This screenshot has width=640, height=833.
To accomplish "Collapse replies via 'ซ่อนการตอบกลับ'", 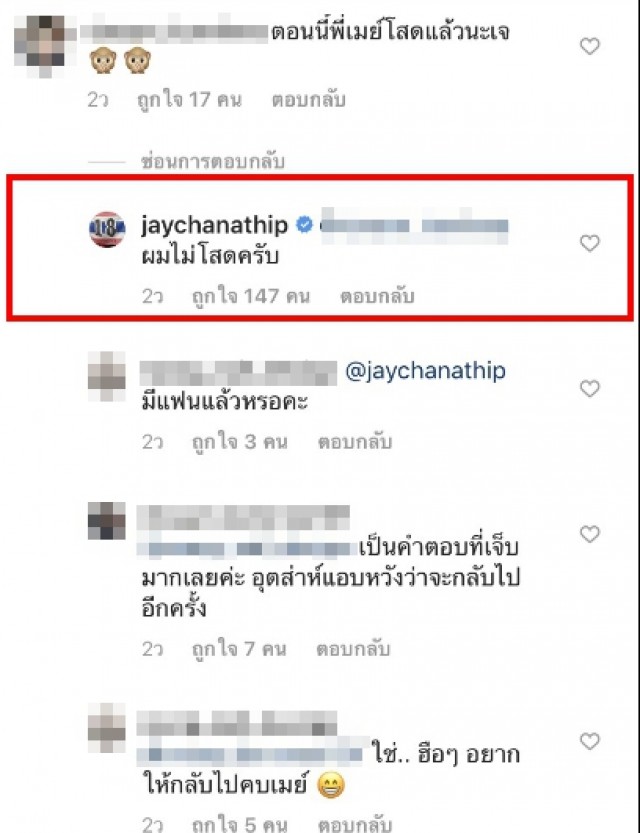I will point(212,161).
